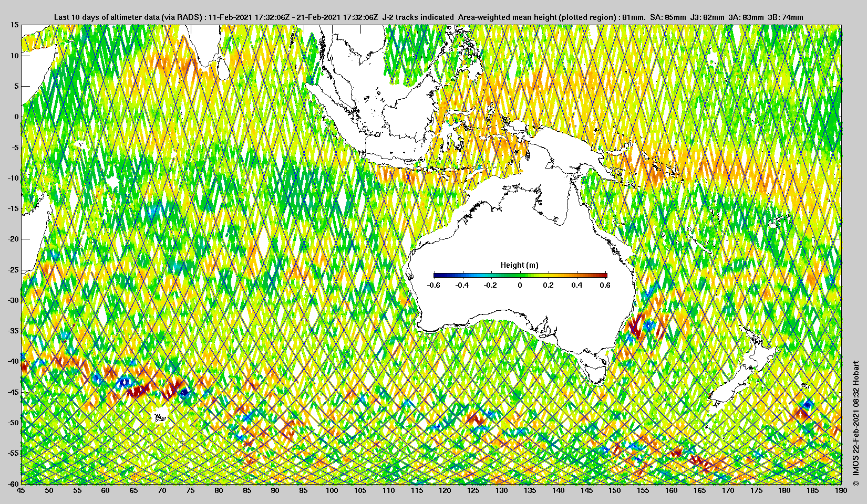This screenshot has width=867, height=504.
Task: Click longitude label 135 on x-axis
Action: click(x=530, y=490)
